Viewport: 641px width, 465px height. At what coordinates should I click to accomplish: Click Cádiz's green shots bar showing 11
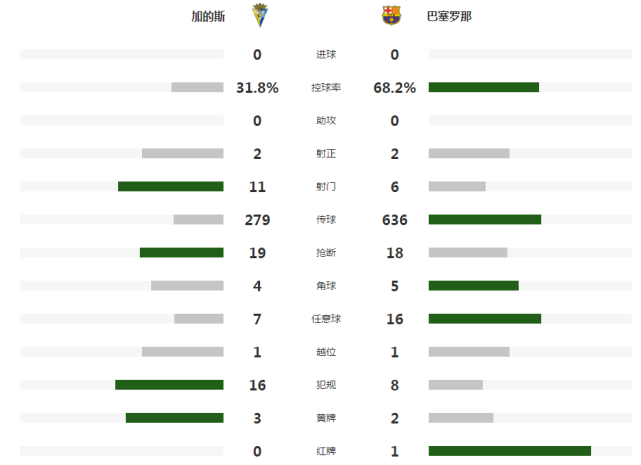pos(171,186)
